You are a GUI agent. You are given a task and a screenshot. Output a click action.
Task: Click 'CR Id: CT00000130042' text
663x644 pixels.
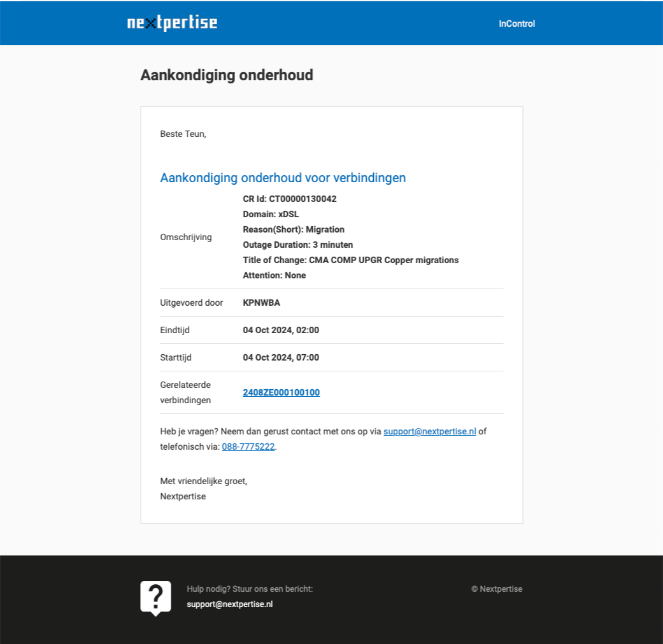point(290,199)
